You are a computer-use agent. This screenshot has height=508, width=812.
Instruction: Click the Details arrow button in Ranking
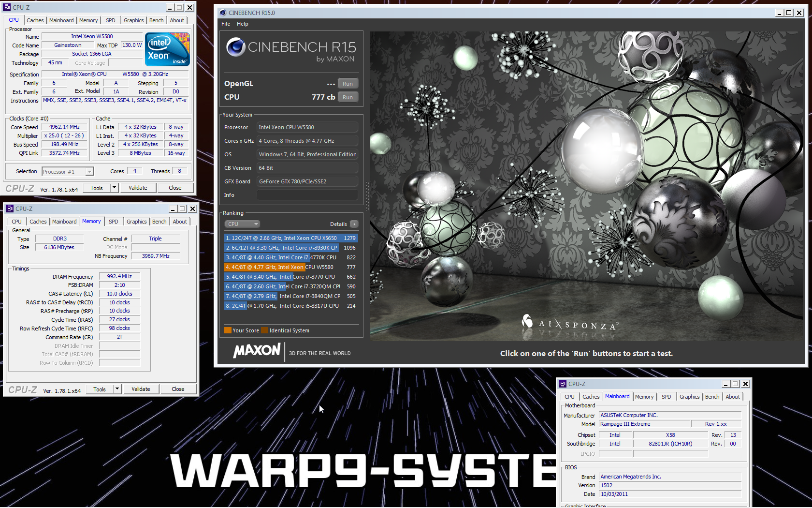354,224
